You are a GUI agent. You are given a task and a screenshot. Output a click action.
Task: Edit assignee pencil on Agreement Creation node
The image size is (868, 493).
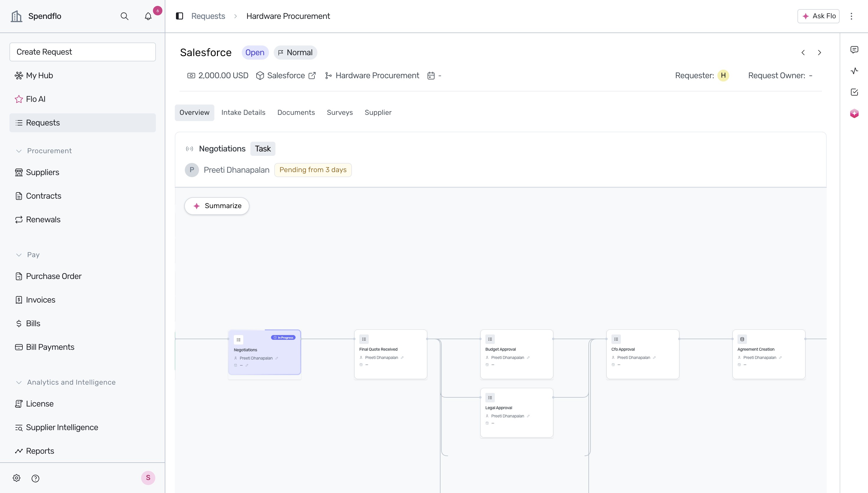click(x=780, y=357)
